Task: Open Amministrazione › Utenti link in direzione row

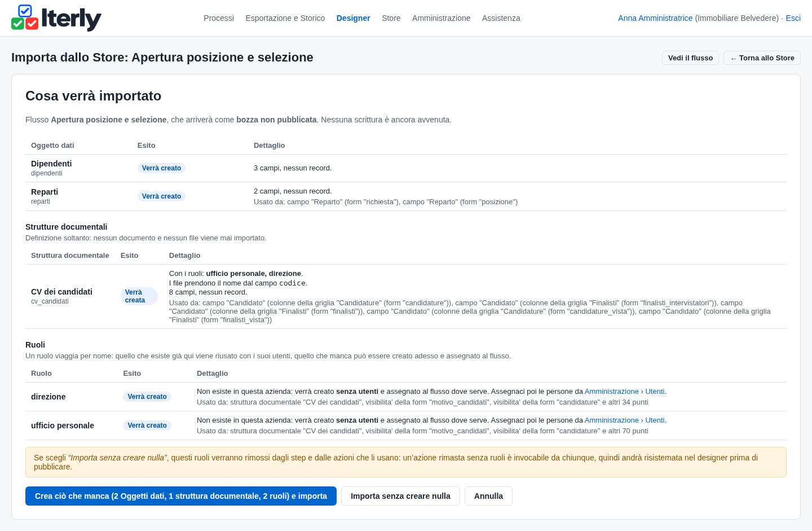Action: point(624,392)
